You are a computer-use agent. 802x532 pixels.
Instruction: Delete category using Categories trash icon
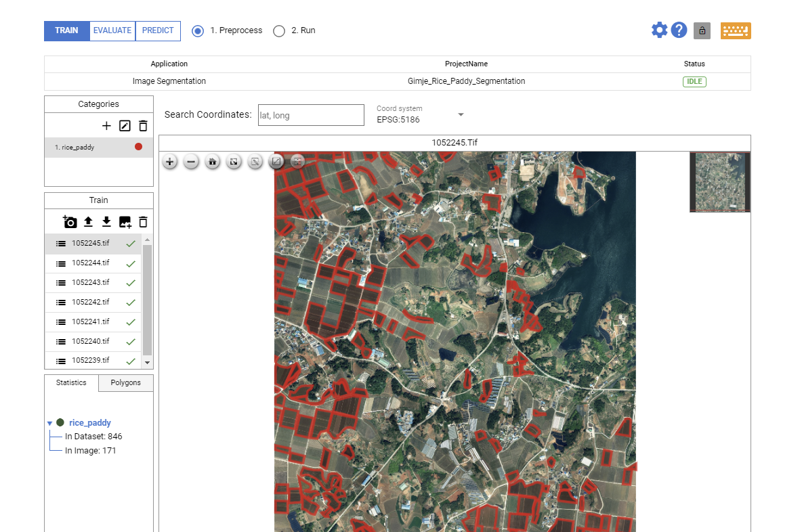[143, 126]
